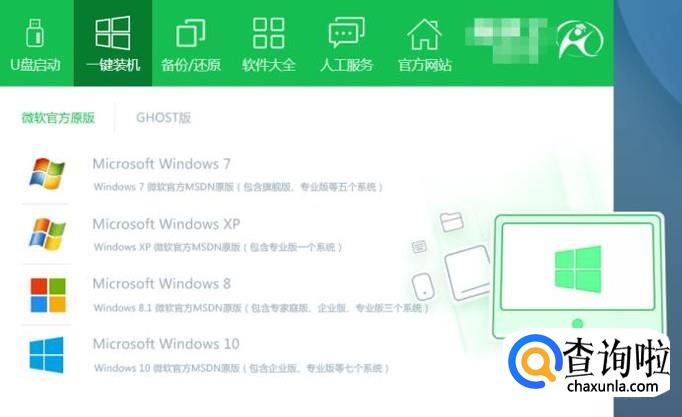Open the U盘启动 USB boot icon

pos(35,33)
